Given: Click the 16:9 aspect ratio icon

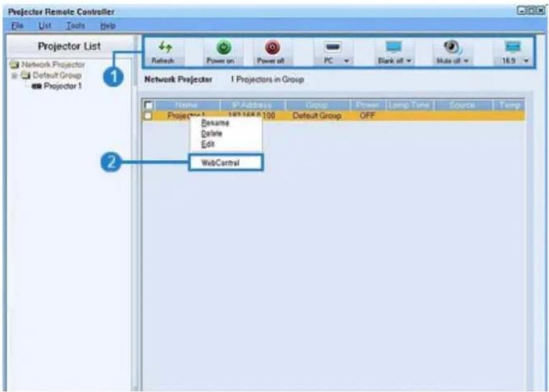Looking at the screenshot, I should coord(513,47).
